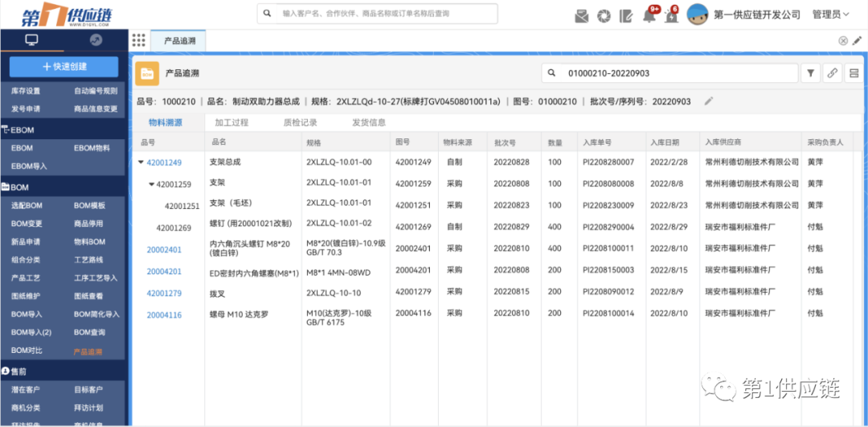Viewport: 868px width, 427px height.
Task: Click the pencil edit icon beside batch number
Action: point(709,101)
